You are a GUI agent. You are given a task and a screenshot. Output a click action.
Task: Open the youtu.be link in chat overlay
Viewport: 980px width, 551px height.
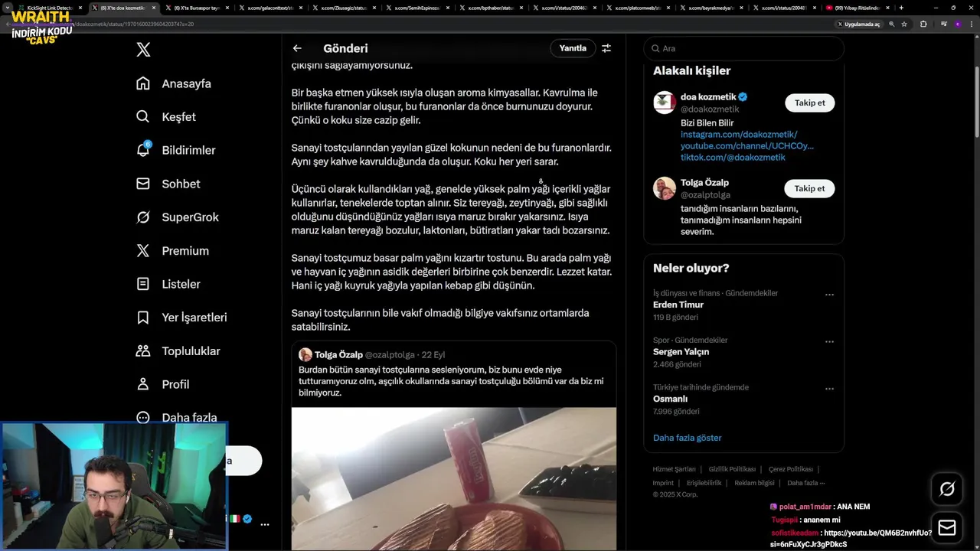tap(851, 539)
